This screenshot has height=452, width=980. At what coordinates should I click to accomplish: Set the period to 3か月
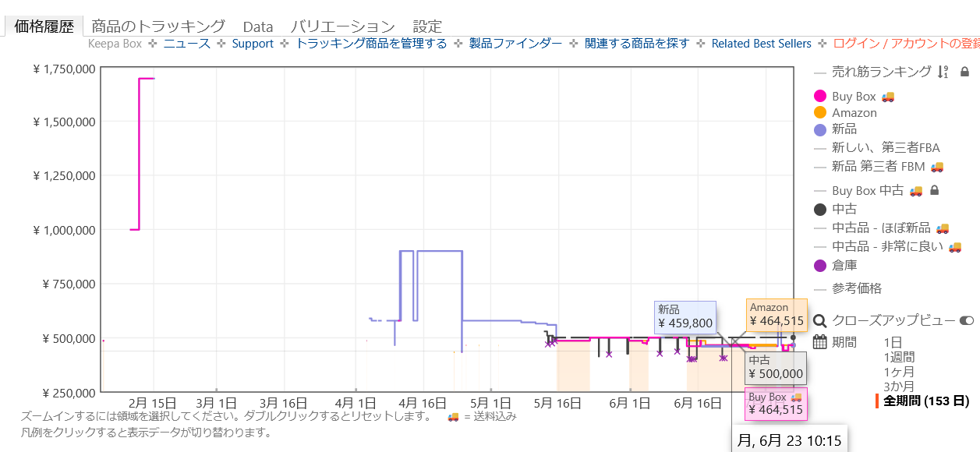[x=900, y=387]
